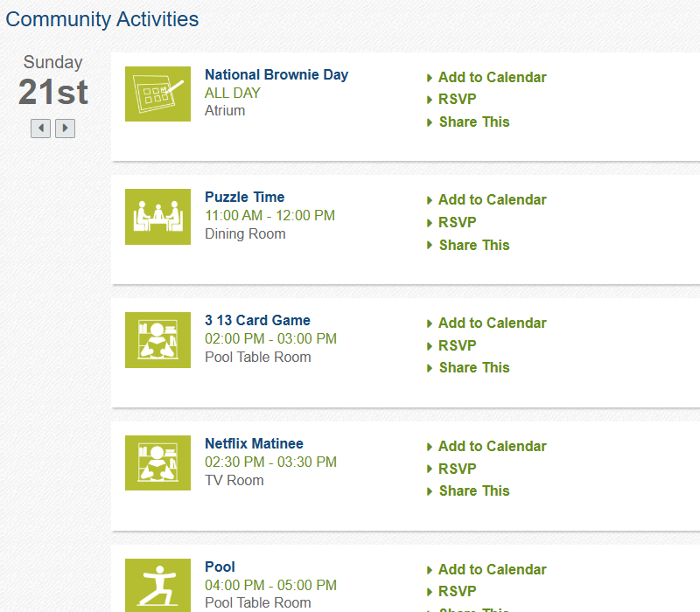Add Puzzle Time to calendar
Screen dimensions: 700x612
(492, 200)
